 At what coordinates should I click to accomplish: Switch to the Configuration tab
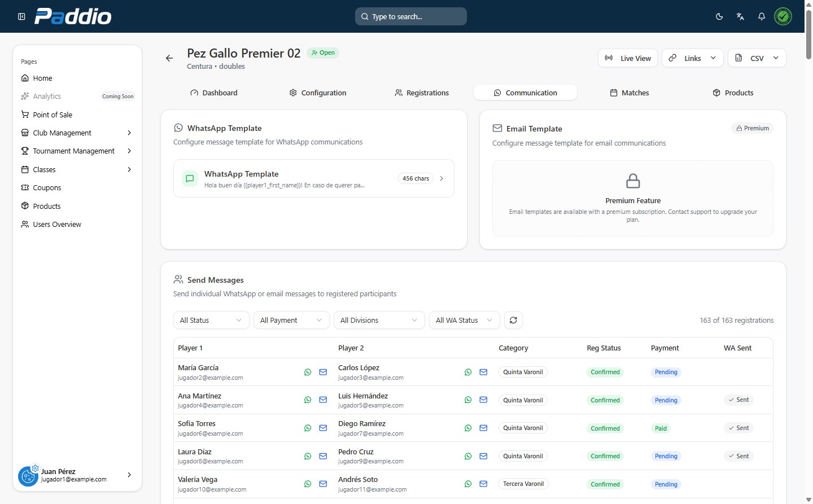[317, 93]
